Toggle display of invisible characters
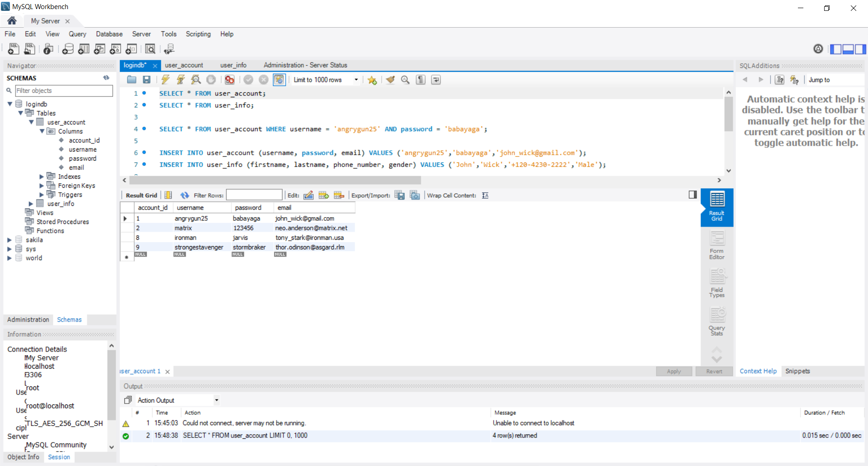868x466 pixels. tap(421, 80)
